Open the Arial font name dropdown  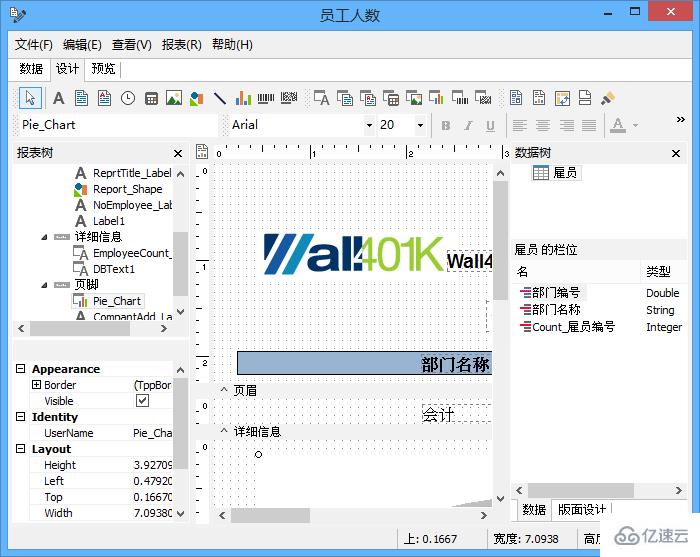(369, 125)
